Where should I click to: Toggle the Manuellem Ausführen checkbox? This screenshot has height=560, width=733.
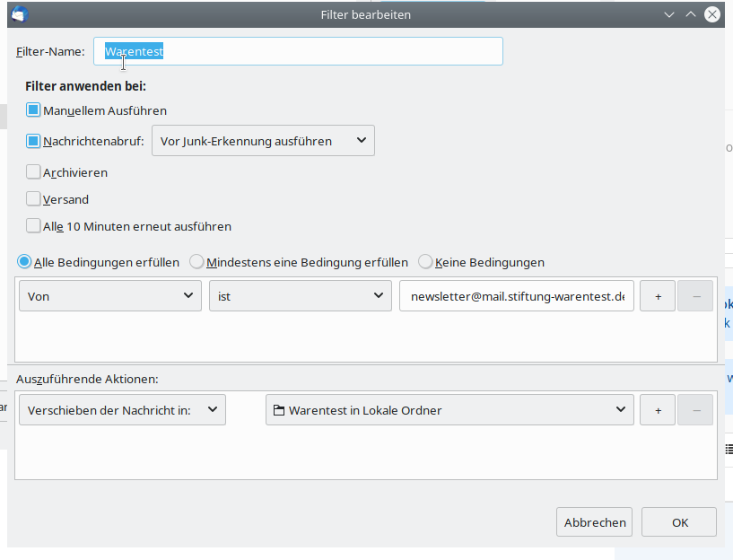(x=33, y=110)
